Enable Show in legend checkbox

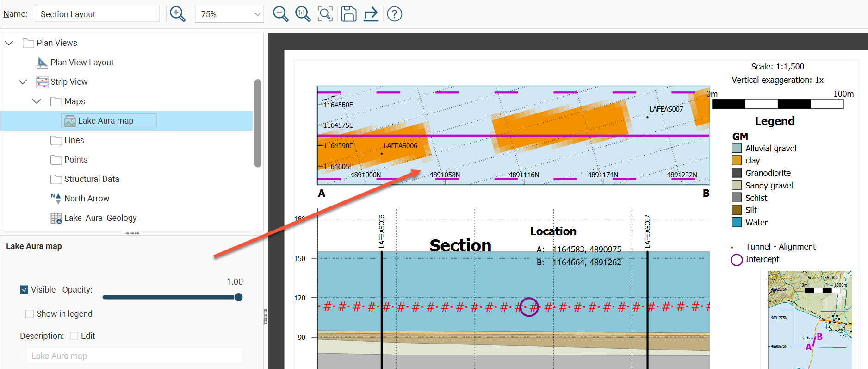click(30, 314)
